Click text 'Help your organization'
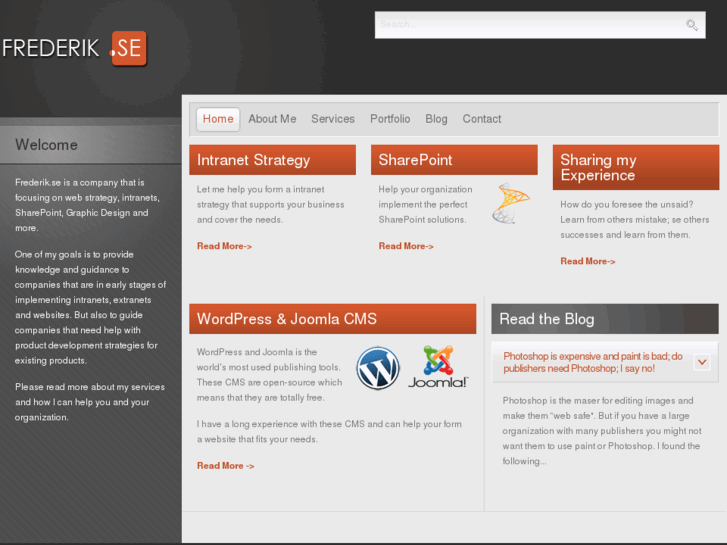Viewport: 727px width, 545px height. click(x=425, y=189)
